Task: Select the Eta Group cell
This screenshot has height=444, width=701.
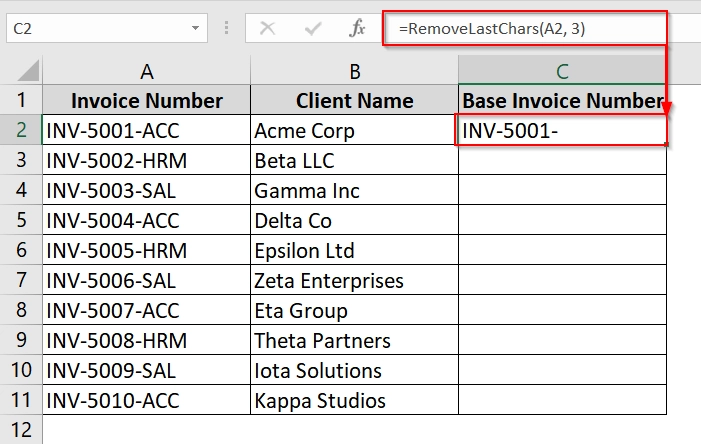Action: (x=355, y=309)
